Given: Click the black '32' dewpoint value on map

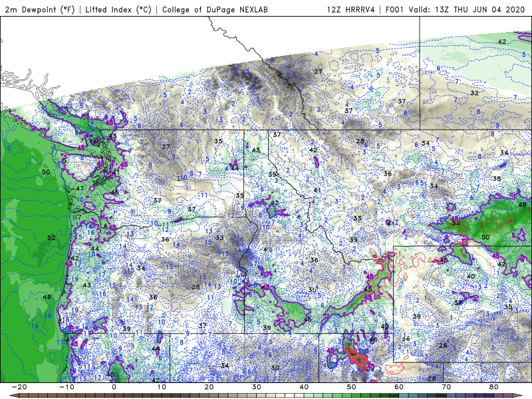Looking at the screenshot, I should point(474,93).
